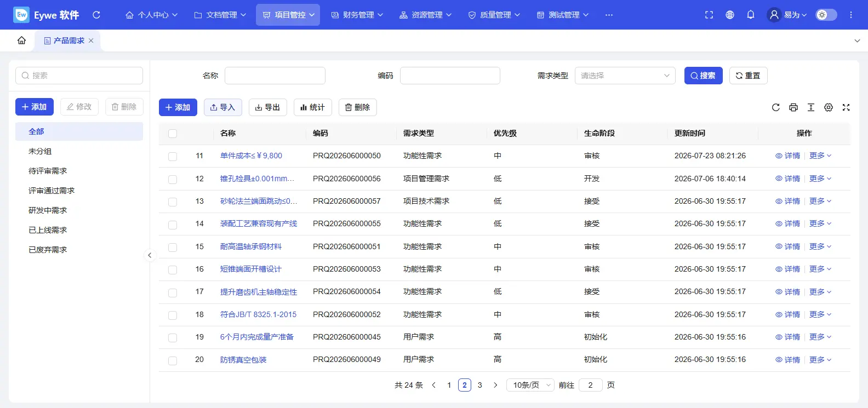Expand 更多 for row 16 短锥端面开槽设计
The width and height of the screenshot is (868, 408).
point(820,269)
